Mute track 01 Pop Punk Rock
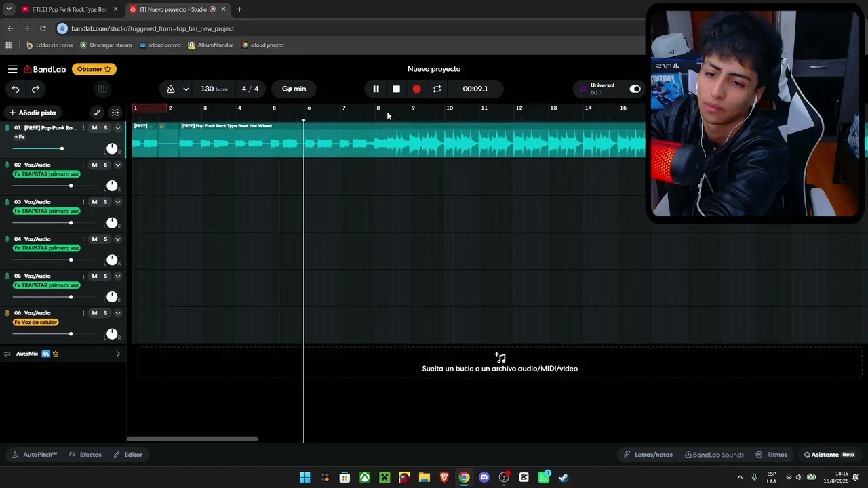This screenshot has height=488, width=868. click(x=94, y=128)
